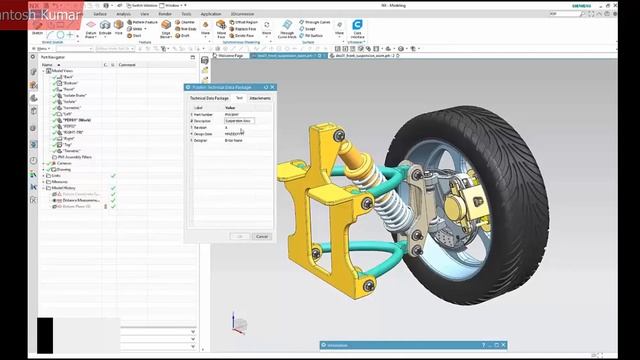Choose the Shell command
This screenshot has height=360, width=640.
134,36
